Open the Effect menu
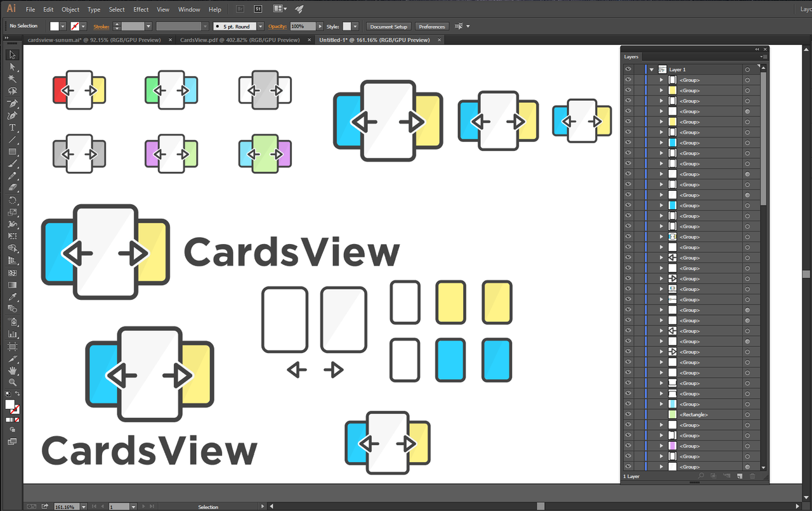Viewport: 812px width, 511px height. (141, 10)
